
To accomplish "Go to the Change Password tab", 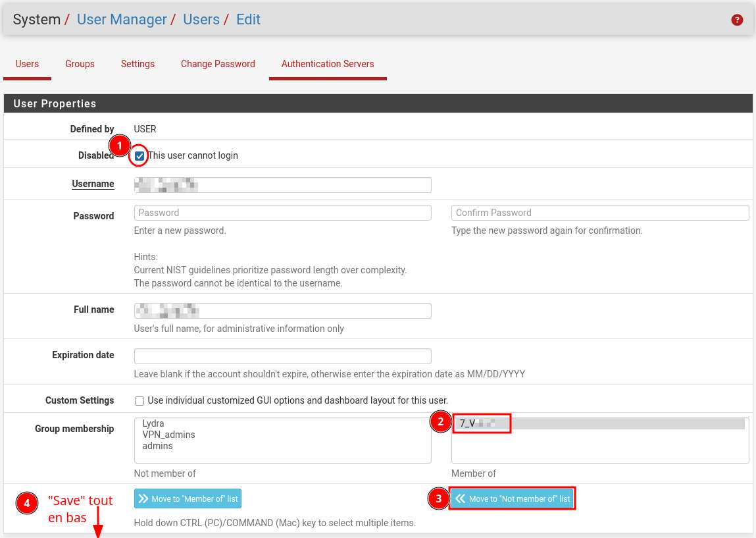I will [218, 64].
